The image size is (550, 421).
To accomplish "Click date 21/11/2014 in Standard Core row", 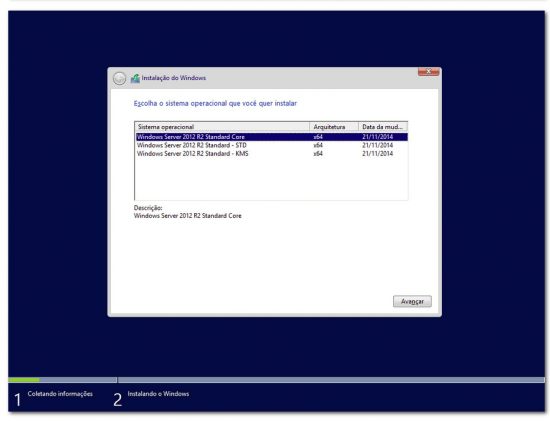I will pyautogui.click(x=377, y=137).
